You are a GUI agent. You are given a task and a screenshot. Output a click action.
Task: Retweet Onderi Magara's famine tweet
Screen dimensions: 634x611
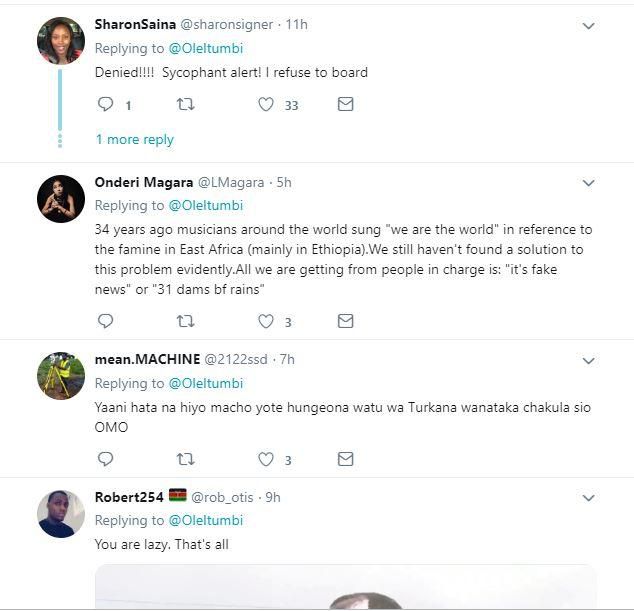[185, 321]
